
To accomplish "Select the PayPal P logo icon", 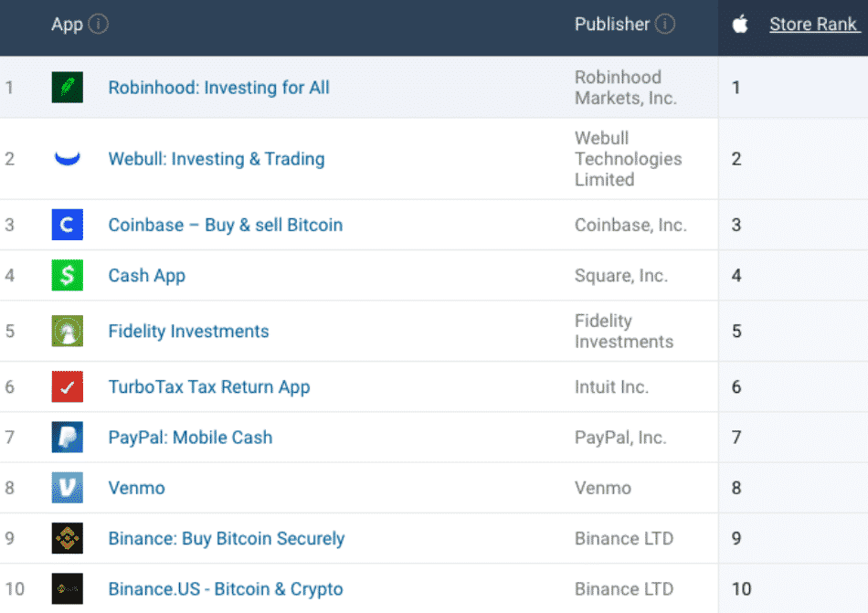I will [x=67, y=438].
